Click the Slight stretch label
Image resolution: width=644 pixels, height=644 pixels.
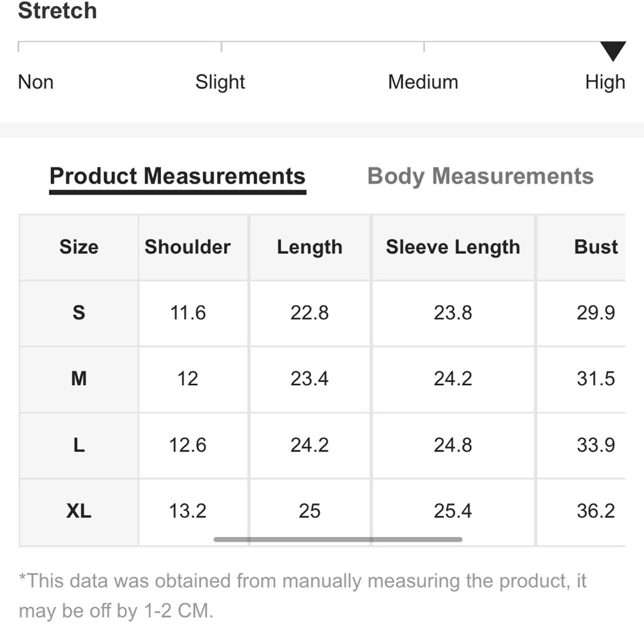pos(220,82)
